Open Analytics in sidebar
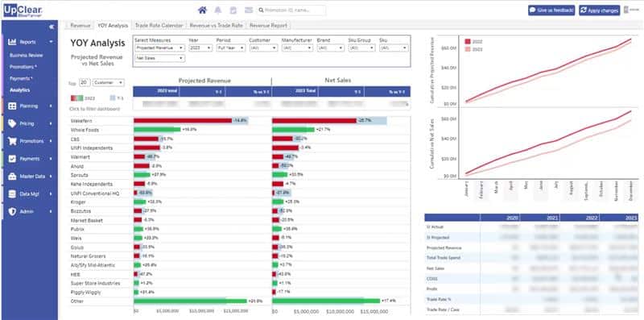 [x=20, y=89]
